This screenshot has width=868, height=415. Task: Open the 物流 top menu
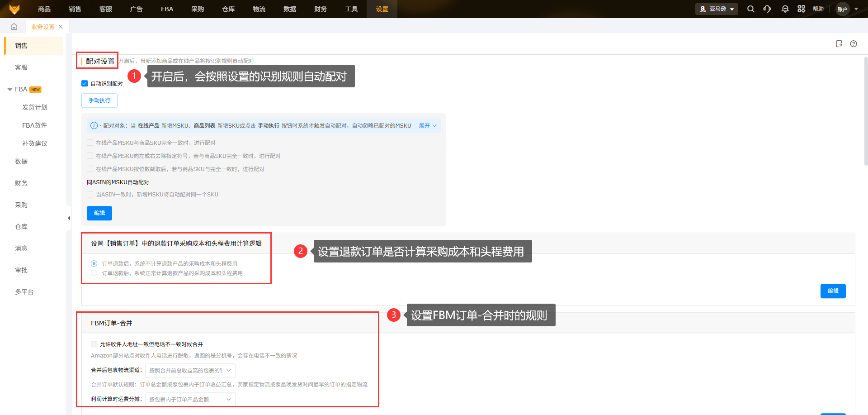(259, 9)
